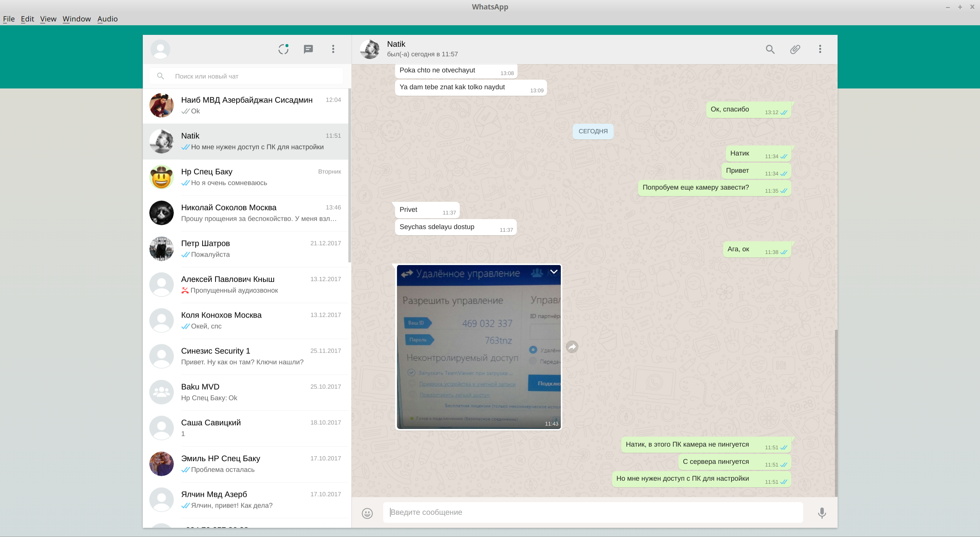This screenshot has width=980, height=537.
Task: Click the search magnifier in chat header
Action: 770,49
